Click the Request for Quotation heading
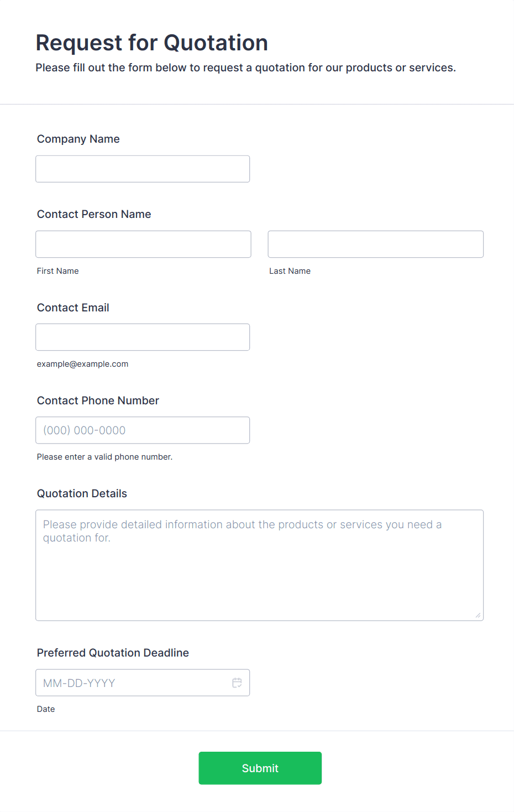This screenshot has width=514, height=812. (152, 43)
